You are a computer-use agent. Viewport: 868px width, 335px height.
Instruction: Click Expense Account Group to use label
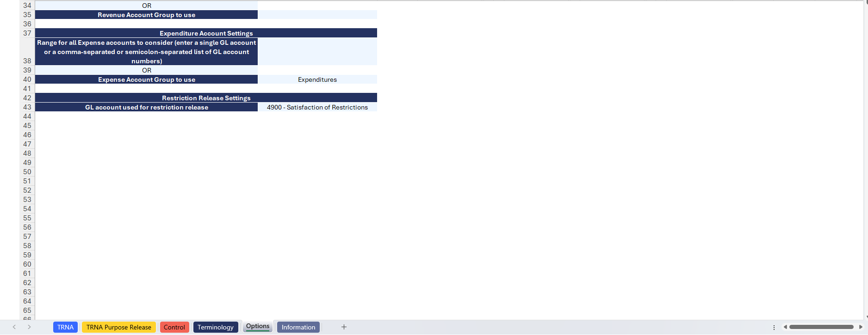point(146,79)
